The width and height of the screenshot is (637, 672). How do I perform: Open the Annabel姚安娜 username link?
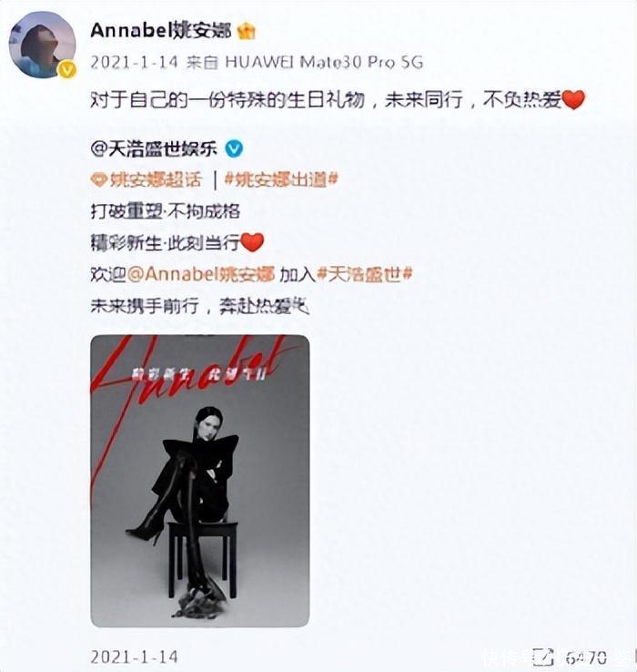coord(161,31)
